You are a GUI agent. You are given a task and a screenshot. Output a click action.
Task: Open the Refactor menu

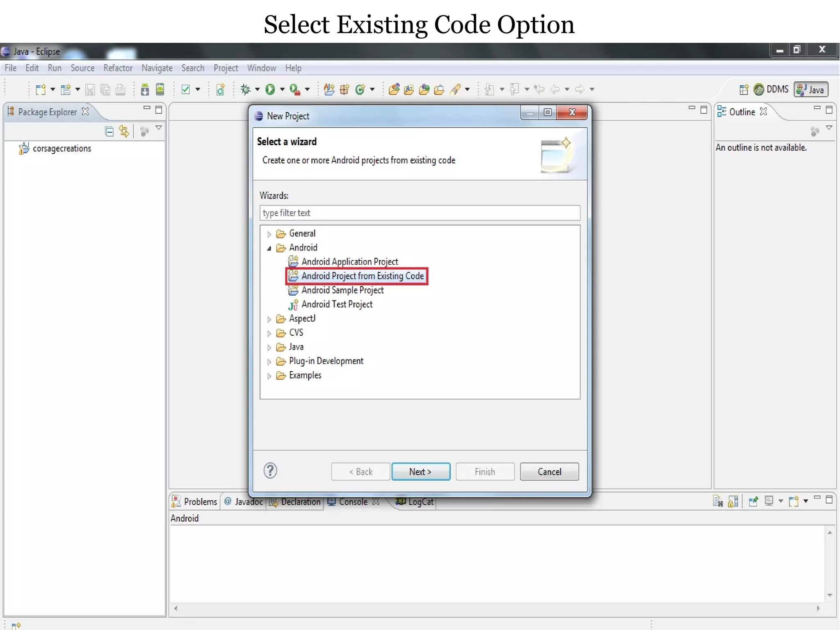tap(118, 68)
